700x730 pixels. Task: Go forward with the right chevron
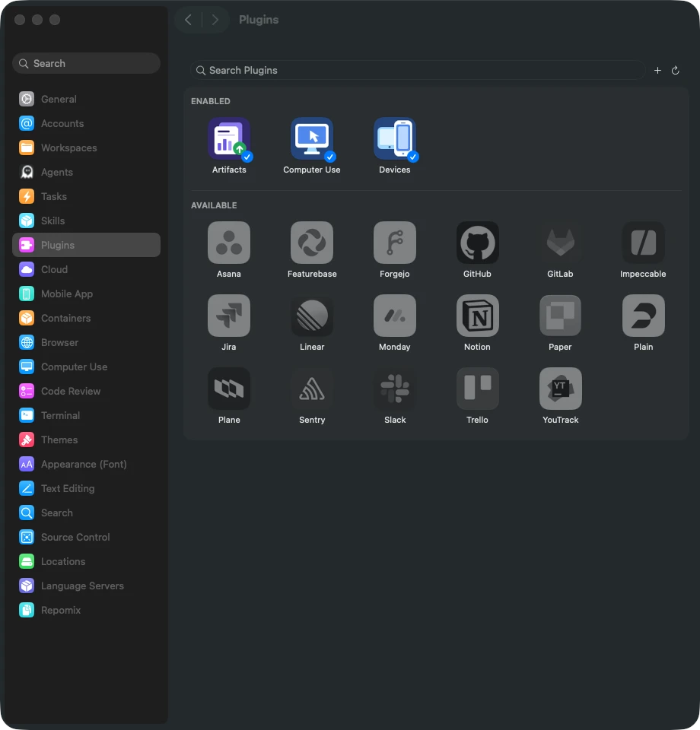(x=215, y=20)
